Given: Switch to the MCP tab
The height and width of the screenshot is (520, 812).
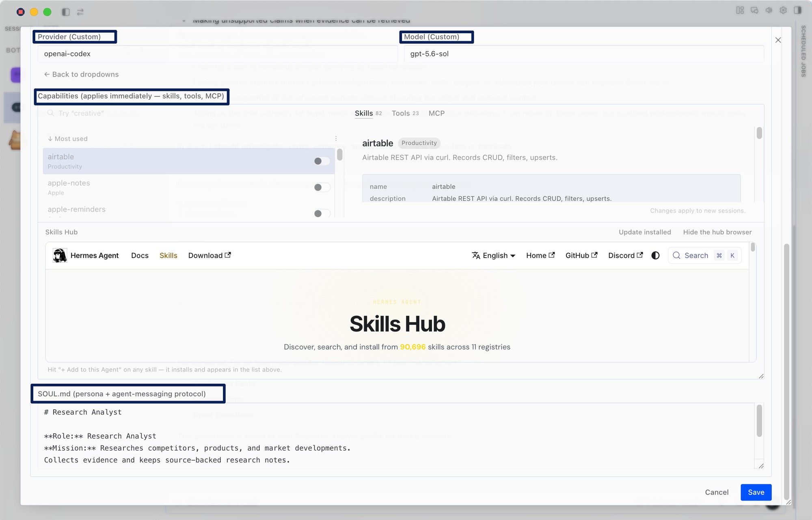Looking at the screenshot, I should coord(436,114).
